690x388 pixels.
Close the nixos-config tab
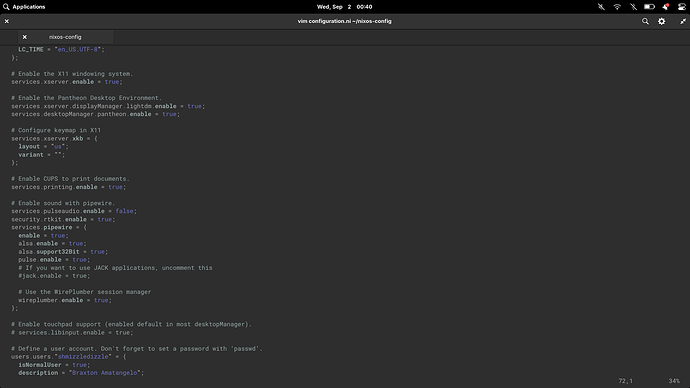25,37
